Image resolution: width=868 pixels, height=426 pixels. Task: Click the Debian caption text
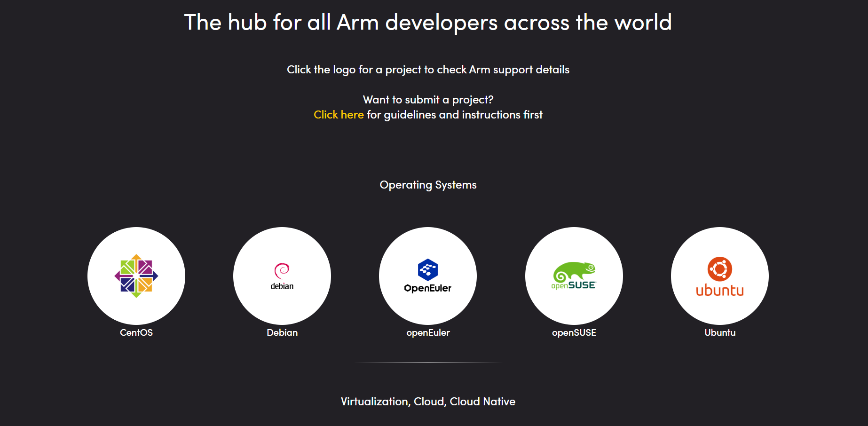282,332
